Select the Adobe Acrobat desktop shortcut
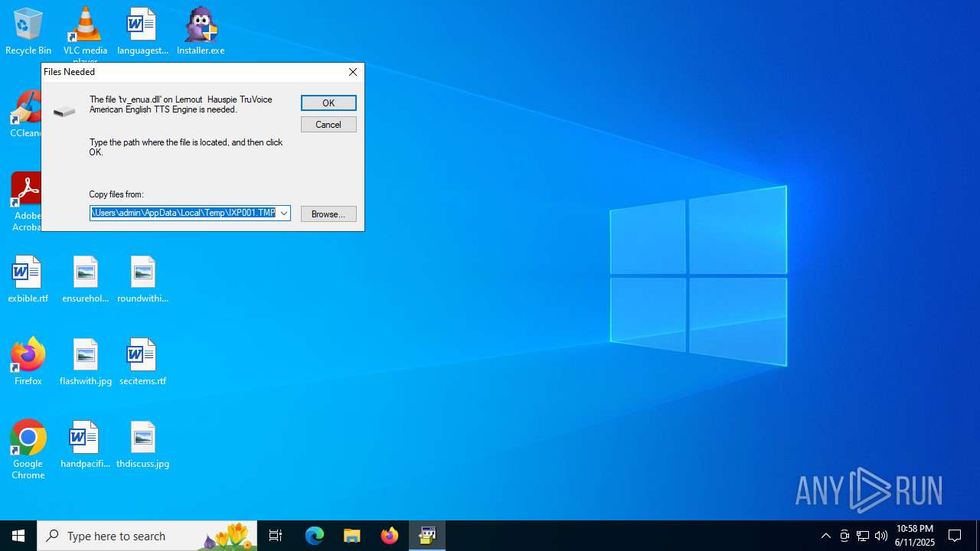 [25, 202]
